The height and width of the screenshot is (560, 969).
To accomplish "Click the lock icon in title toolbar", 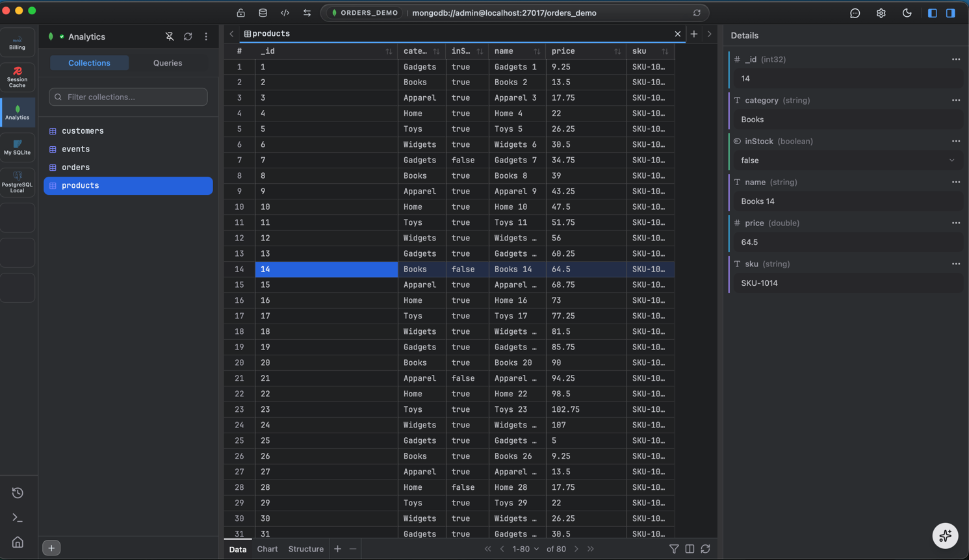I will 241,13.
